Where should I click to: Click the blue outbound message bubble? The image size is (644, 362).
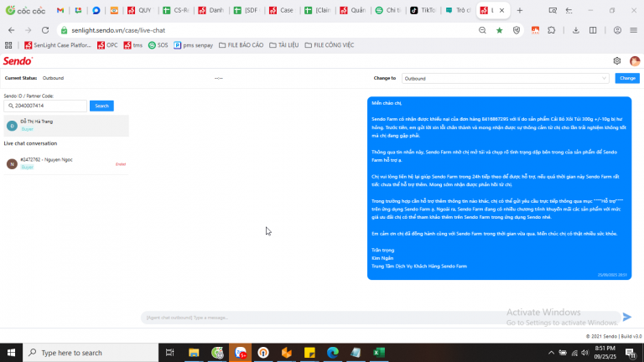tap(499, 188)
